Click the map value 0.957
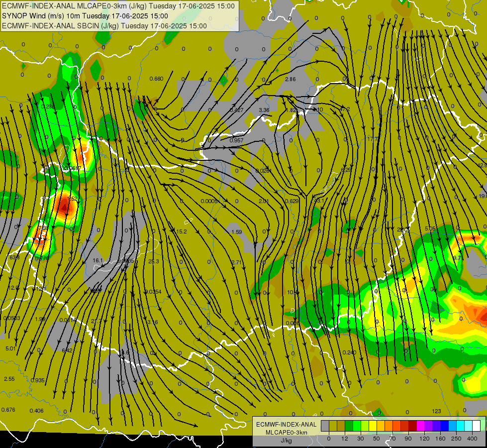Image resolution: width=487 pixels, height=448 pixels. pos(236,140)
